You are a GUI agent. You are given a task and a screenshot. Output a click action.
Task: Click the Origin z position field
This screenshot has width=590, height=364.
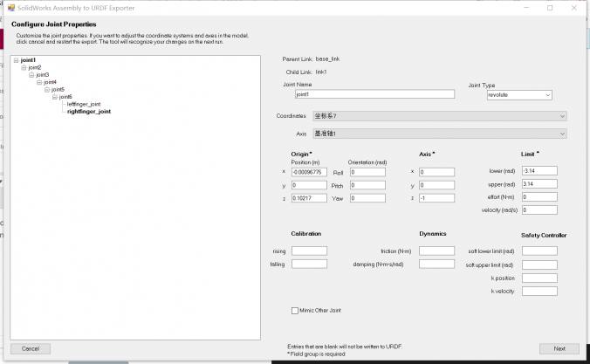click(x=309, y=198)
